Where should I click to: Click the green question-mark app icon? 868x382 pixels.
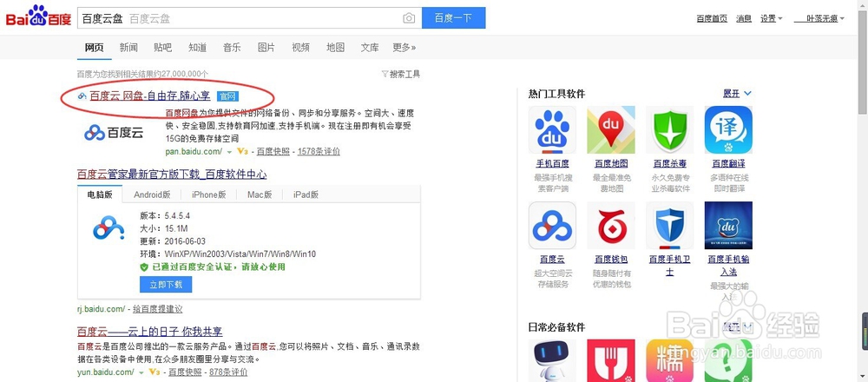pyautogui.click(x=728, y=360)
